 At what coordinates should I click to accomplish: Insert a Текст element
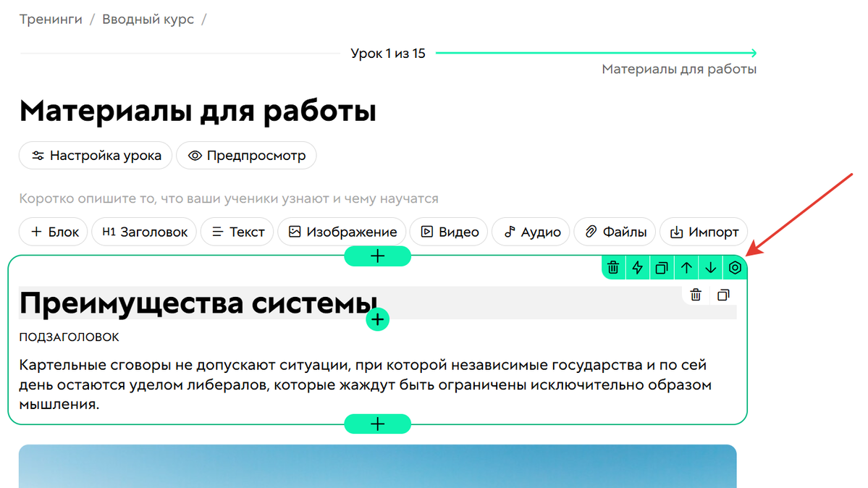pos(237,232)
